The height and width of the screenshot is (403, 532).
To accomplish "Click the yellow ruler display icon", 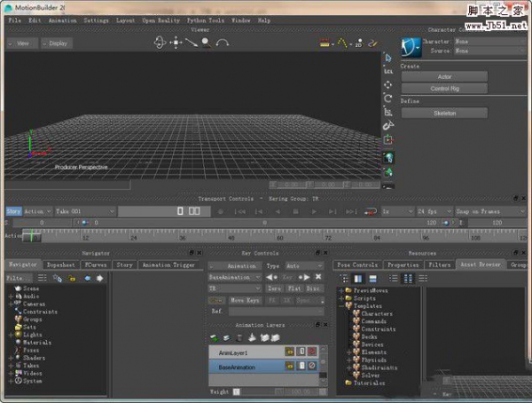I will [325, 43].
